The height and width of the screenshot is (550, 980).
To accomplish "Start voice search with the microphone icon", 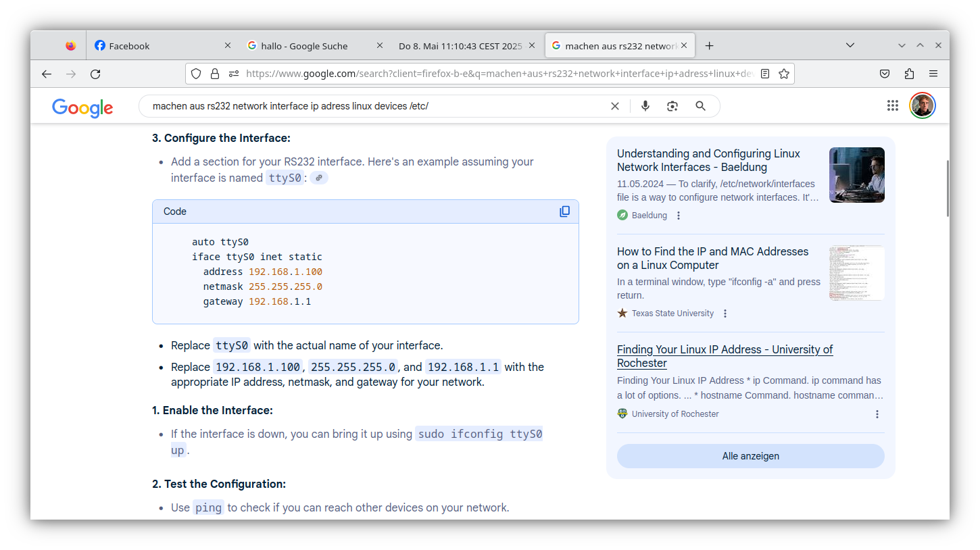I will tap(645, 105).
